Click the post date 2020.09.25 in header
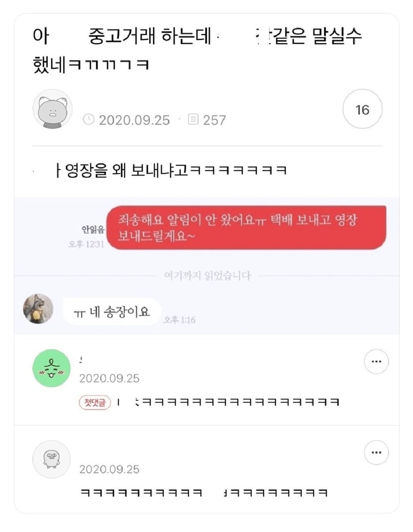This screenshot has width=413, height=532. tap(134, 120)
